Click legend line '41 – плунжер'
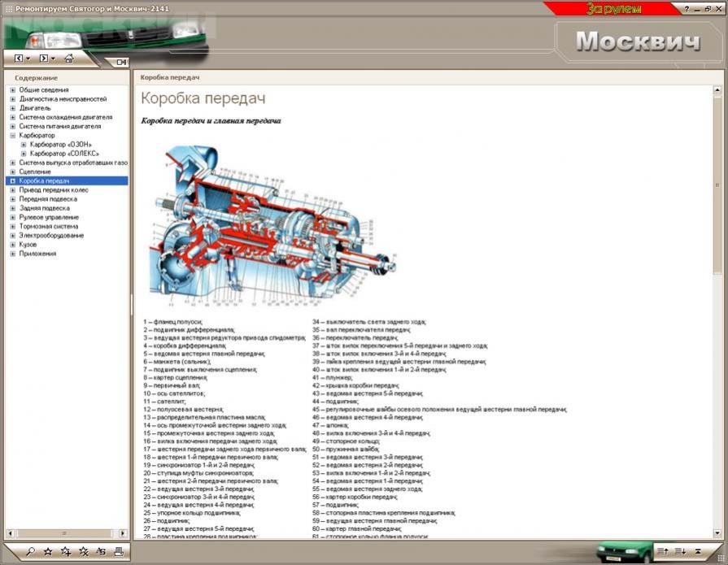728x565 pixels. [x=333, y=377]
